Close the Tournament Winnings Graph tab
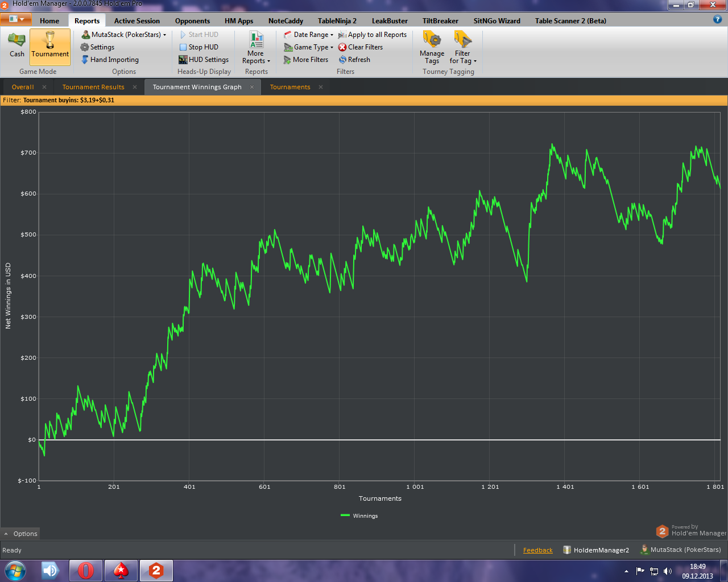The image size is (728, 582). [x=252, y=87]
